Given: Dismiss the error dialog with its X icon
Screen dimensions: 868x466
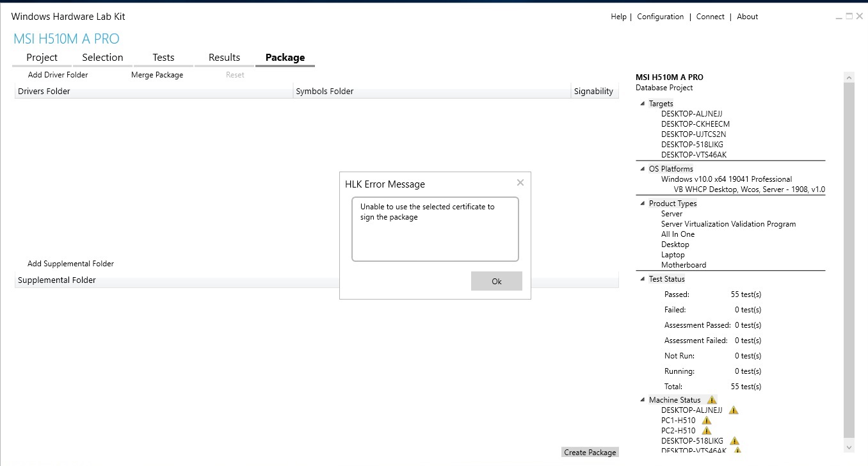Looking at the screenshot, I should (x=520, y=182).
